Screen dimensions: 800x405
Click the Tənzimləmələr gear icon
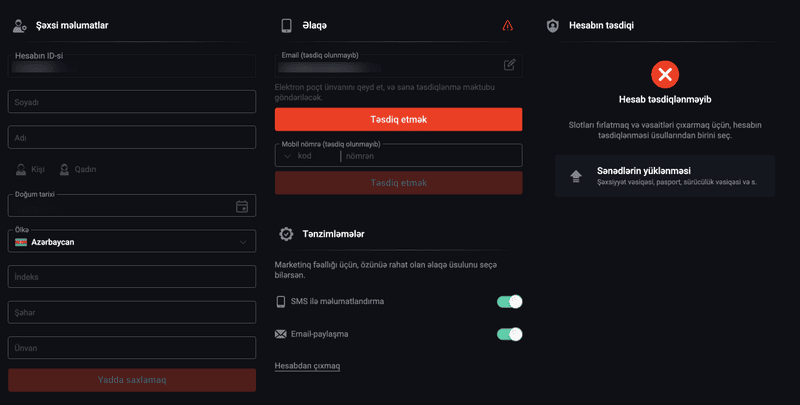pos(286,234)
